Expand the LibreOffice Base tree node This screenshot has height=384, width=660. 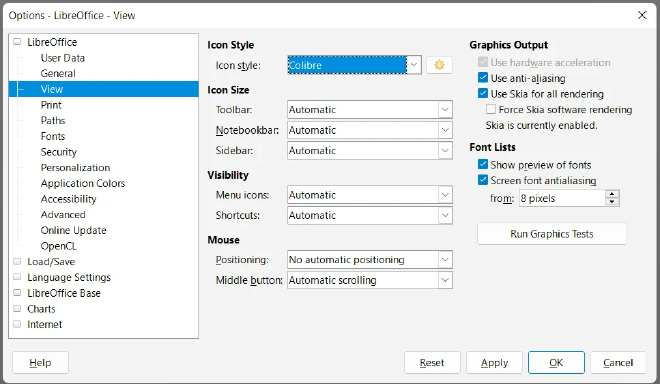pos(17,293)
